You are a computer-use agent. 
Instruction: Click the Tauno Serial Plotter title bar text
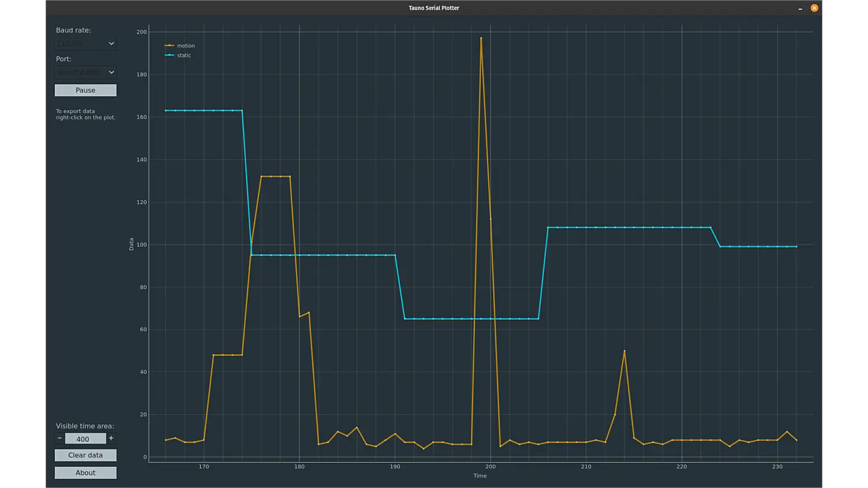click(x=433, y=8)
